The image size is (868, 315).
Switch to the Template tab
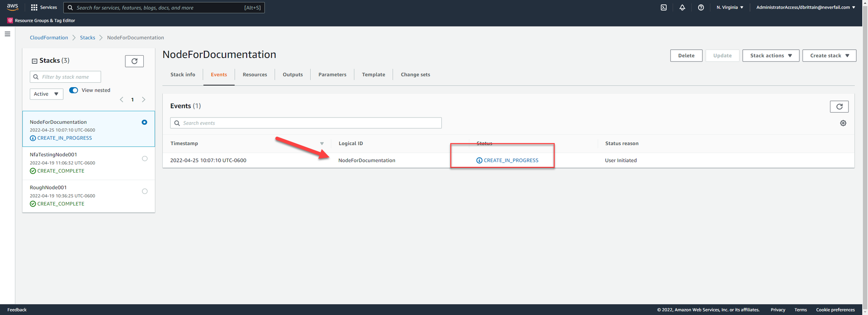pos(373,75)
